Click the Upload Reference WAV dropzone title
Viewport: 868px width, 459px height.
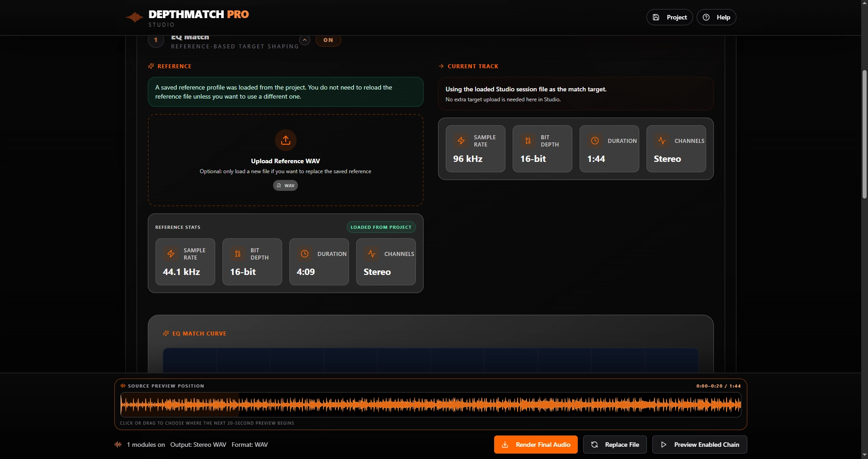[x=286, y=161]
